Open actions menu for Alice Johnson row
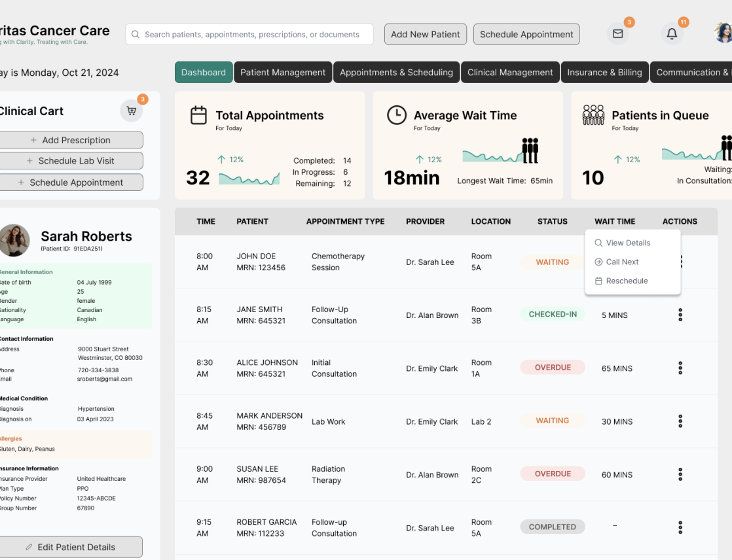The height and width of the screenshot is (560, 732). (680, 368)
